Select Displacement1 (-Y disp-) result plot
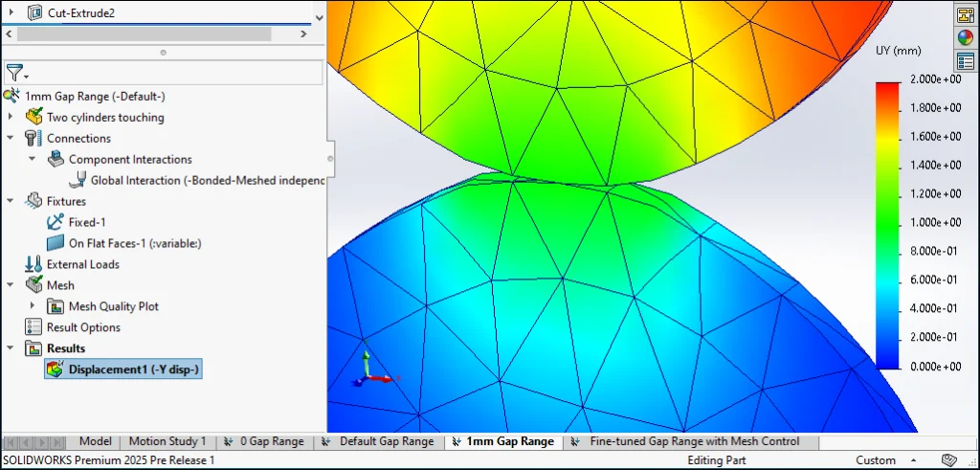 (x=133, y=369)
